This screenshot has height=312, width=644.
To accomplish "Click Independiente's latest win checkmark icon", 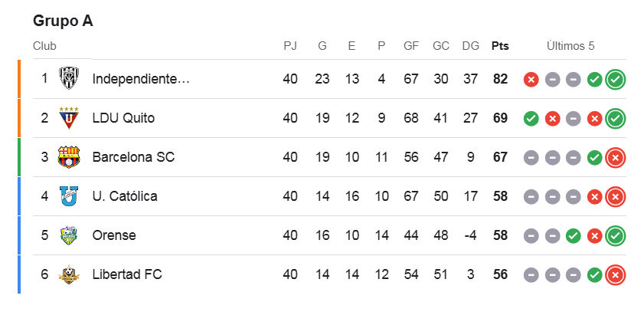I will click(x=616, y=79).
